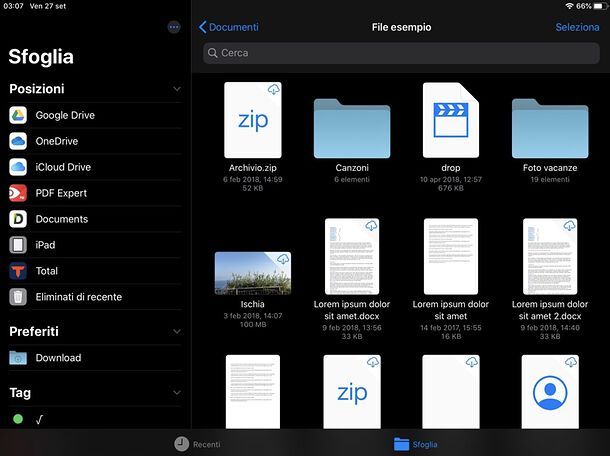Tap the drop file name
The width and height of the screenshot is (610, 456).
tap(450, 168)
